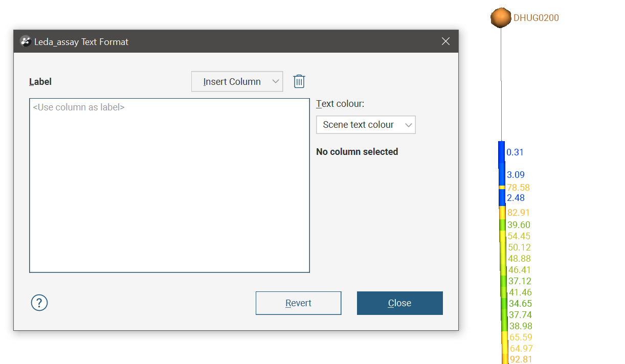The width and height of the screenshot is (625, 364).
Task: Click the 39.60 assay interval label
Action: (x=519, y=225)
